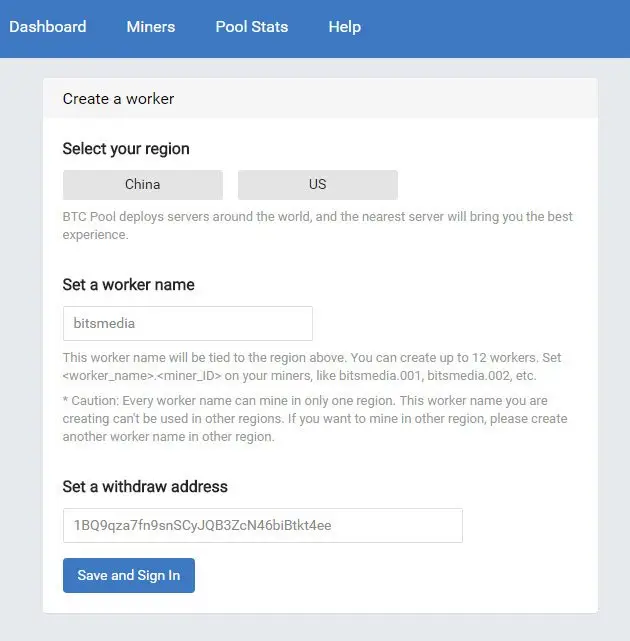The image size is (630, 641).
Task: Click the Caution note about regions
Action: [x=315, y=419]
